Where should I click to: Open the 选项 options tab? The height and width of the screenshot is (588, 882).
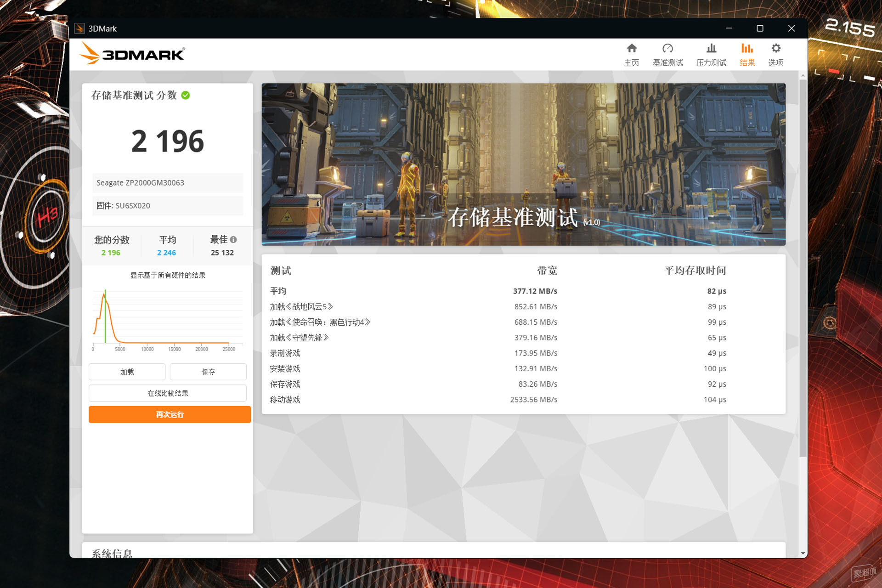(775, 55)
